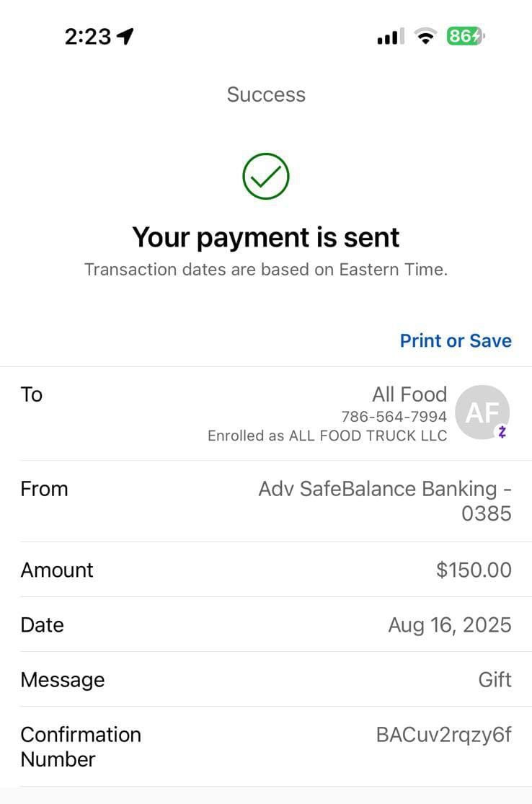Tap the Gift message value
Screen dimensions: 532x804
(x=495, y=679)
